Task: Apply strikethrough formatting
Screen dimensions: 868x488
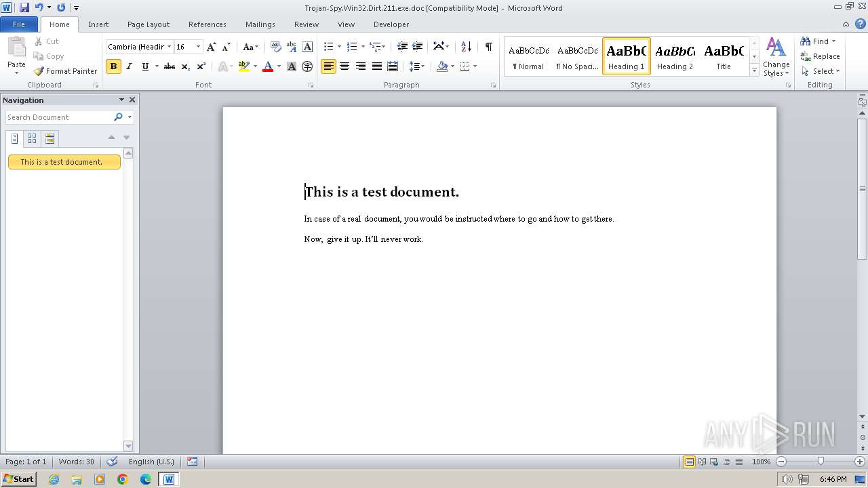Action: click(x=170, y=66)
